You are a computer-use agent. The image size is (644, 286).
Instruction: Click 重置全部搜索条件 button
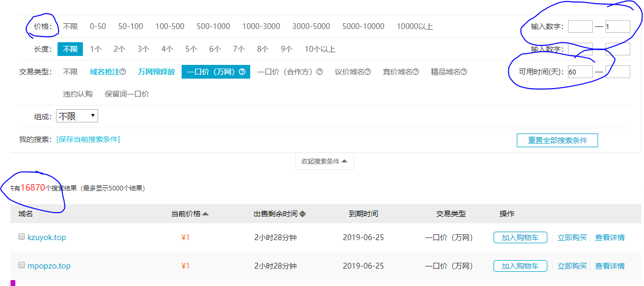pyautogui.click(x=557, y=140)
